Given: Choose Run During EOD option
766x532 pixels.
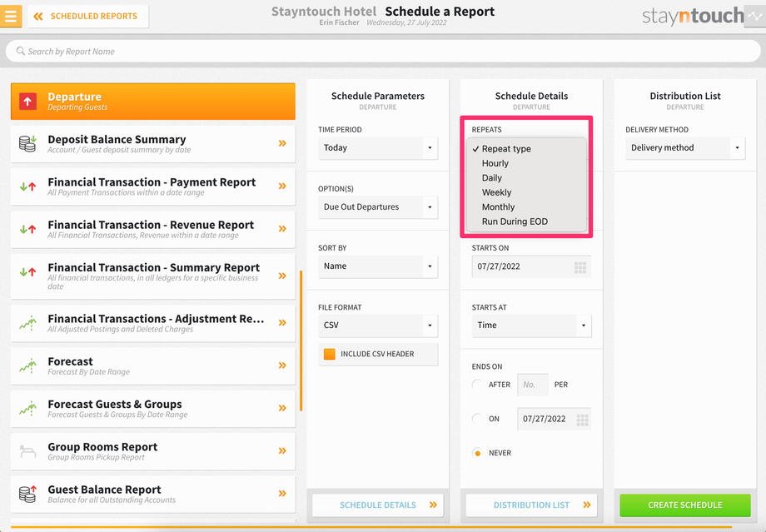Looking at the screenshot, I should click(x=526, y=221).
